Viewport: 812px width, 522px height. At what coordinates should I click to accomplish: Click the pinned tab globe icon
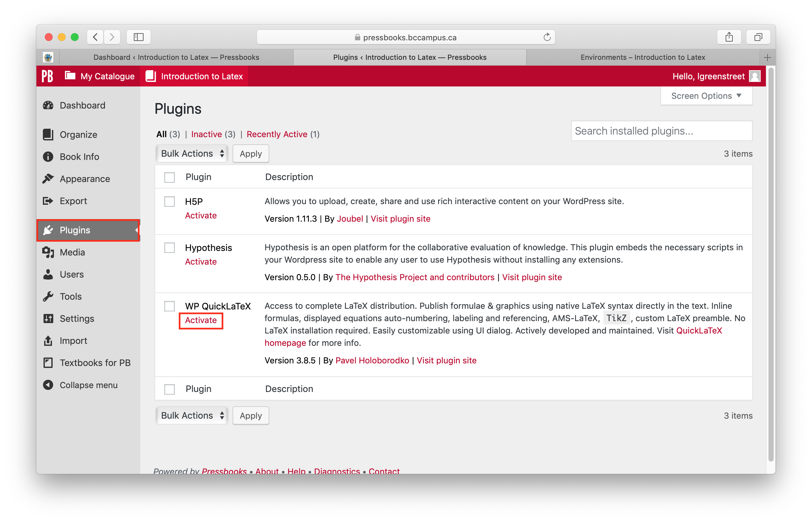click(48, 57)
